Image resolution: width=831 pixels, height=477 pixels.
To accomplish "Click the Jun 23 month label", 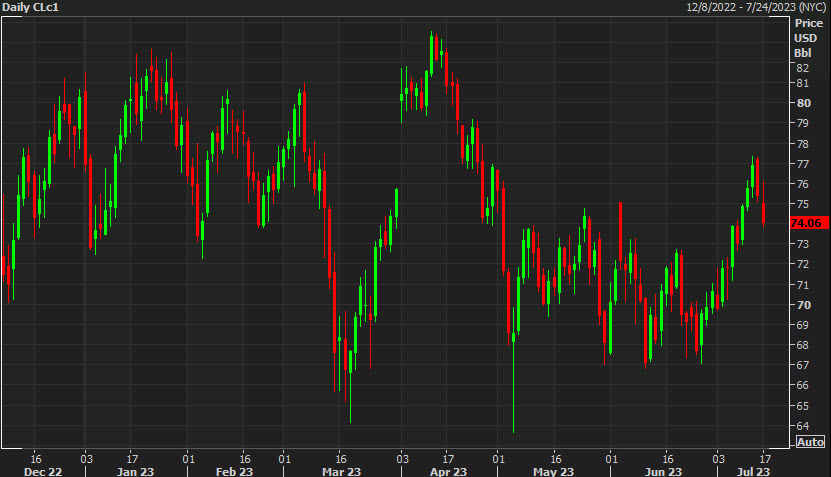I will (x=664, y=472).
